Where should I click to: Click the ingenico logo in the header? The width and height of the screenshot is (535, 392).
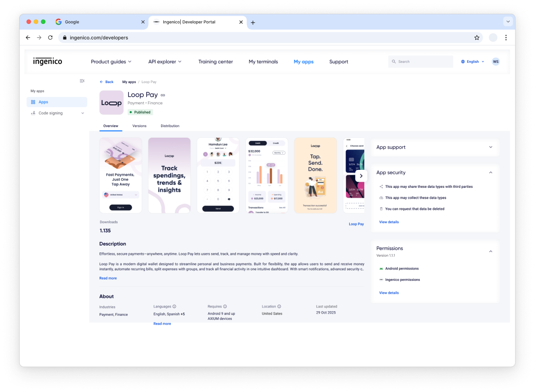coord(48,61)
